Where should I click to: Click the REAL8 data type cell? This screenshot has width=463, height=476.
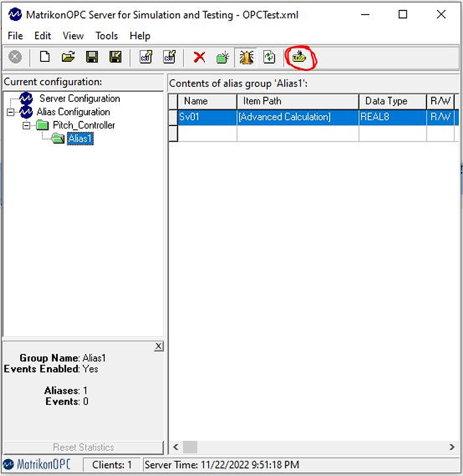pos(392,117)
